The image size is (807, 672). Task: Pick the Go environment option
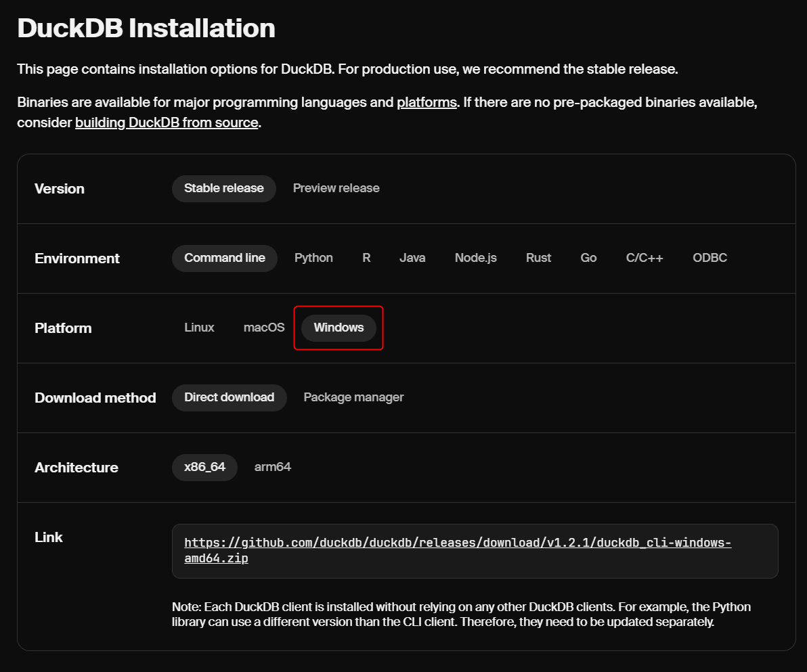click(x=588, y=258)
